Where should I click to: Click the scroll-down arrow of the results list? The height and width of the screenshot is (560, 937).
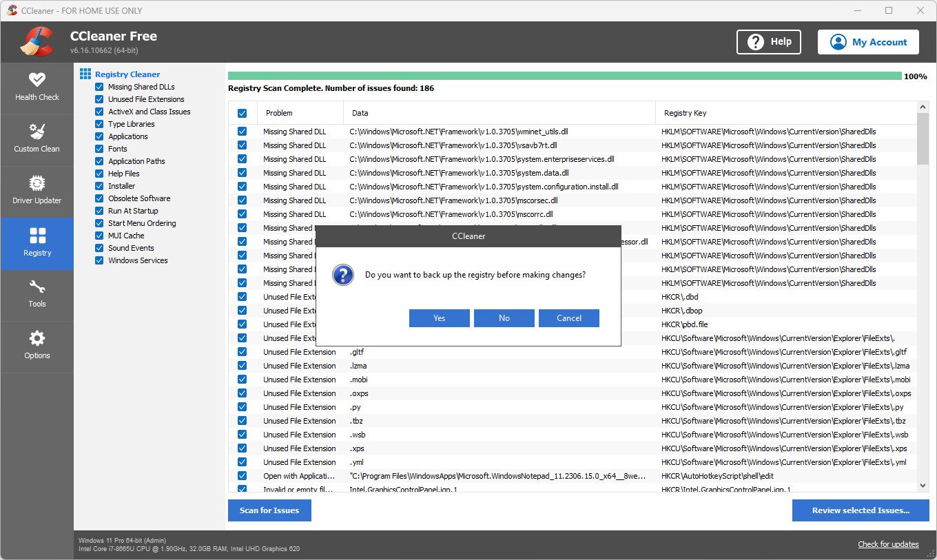(x=924, y=485)
